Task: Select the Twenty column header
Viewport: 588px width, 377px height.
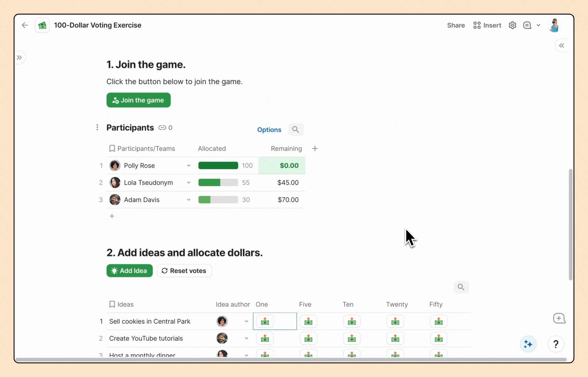Action: 397,304
